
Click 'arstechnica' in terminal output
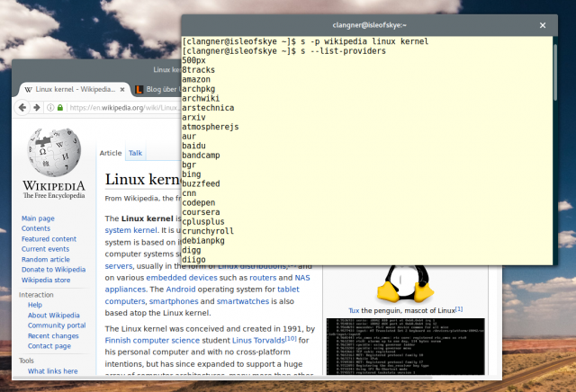[x=208, y=108]
